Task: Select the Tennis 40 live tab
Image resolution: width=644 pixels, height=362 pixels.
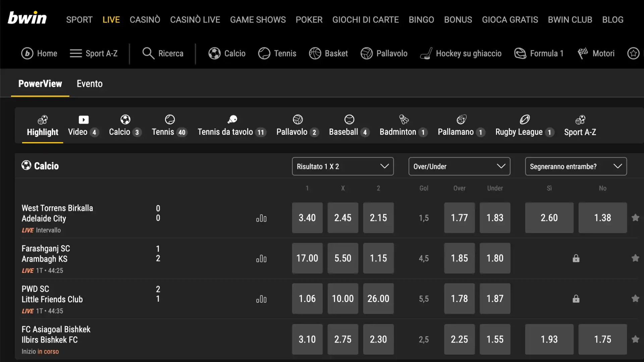Action: click(x=169, y=126)
